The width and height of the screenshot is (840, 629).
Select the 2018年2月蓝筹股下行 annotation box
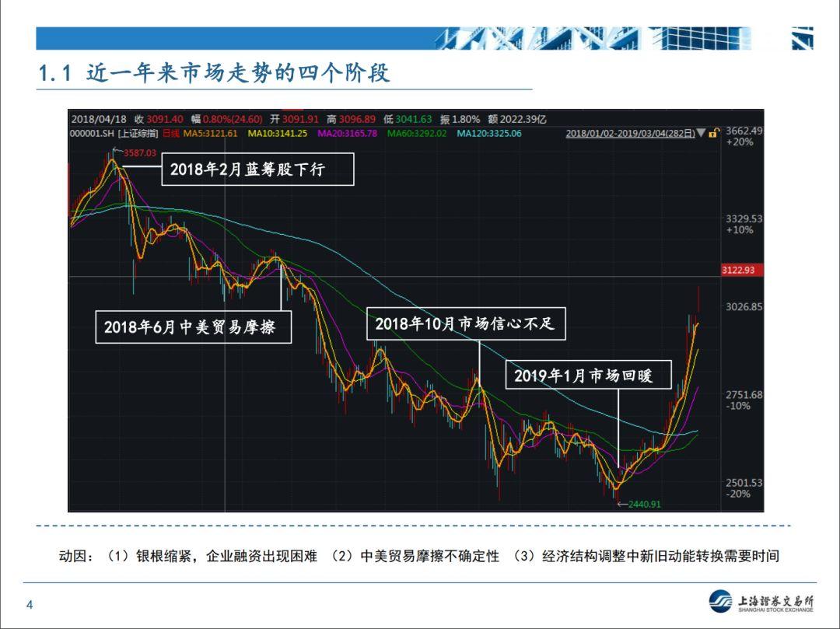point(257,169)
